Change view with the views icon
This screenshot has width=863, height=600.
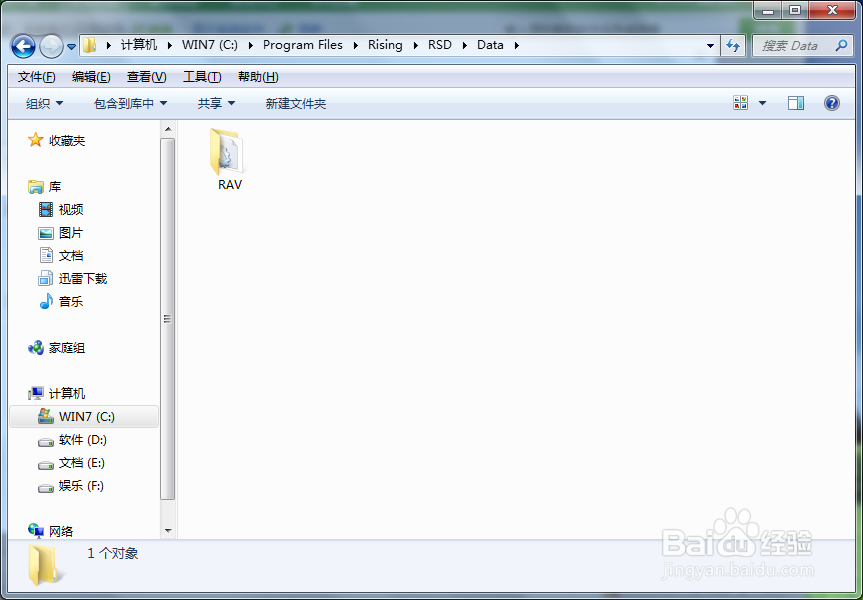coord(741,103)
